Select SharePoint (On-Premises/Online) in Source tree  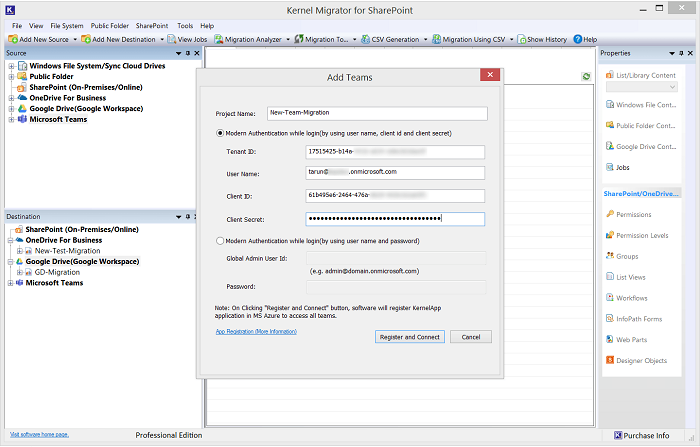(86, 88)
